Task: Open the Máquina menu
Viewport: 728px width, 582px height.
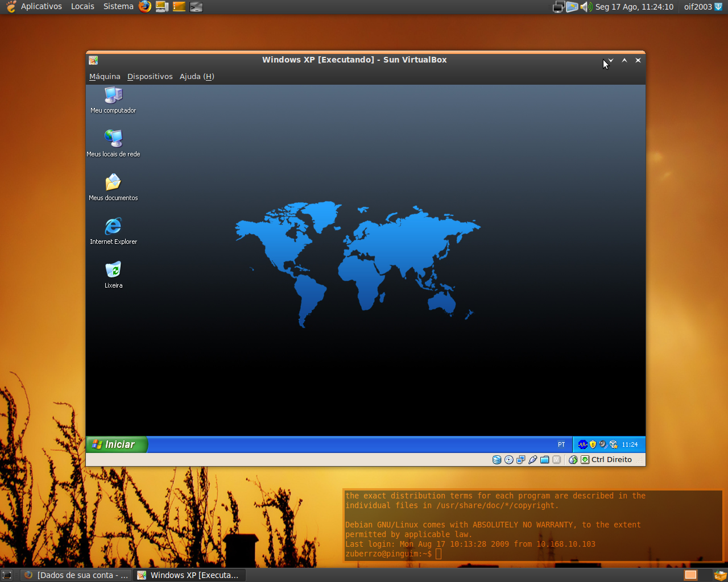Action: (x=105, y=77)
